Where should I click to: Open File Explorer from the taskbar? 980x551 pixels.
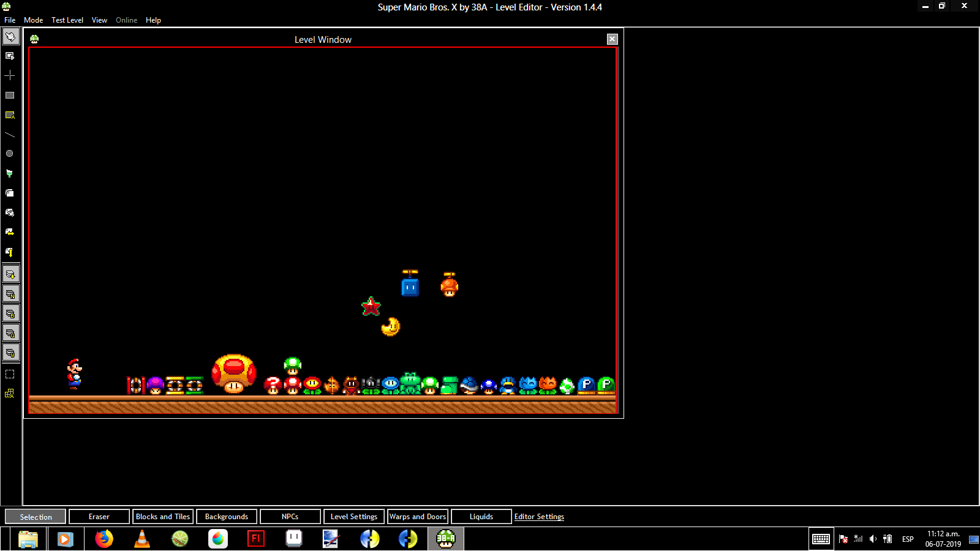[28, 539]
